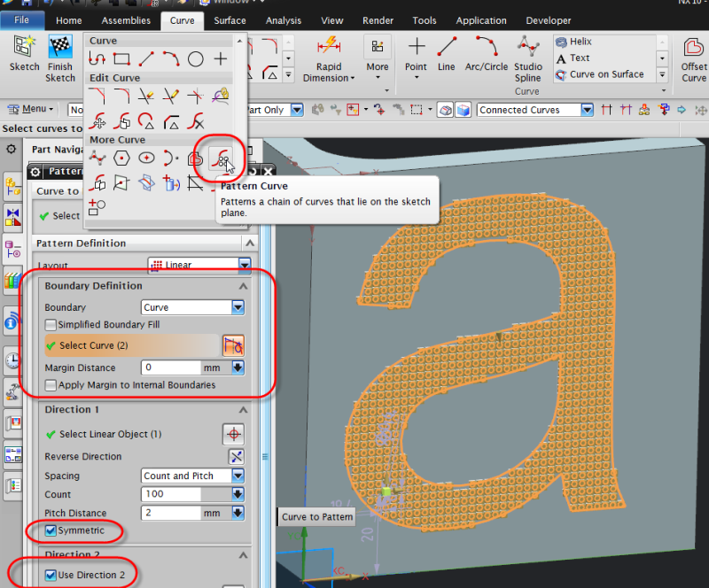Open the Count value options arrow

coord(238,494)
